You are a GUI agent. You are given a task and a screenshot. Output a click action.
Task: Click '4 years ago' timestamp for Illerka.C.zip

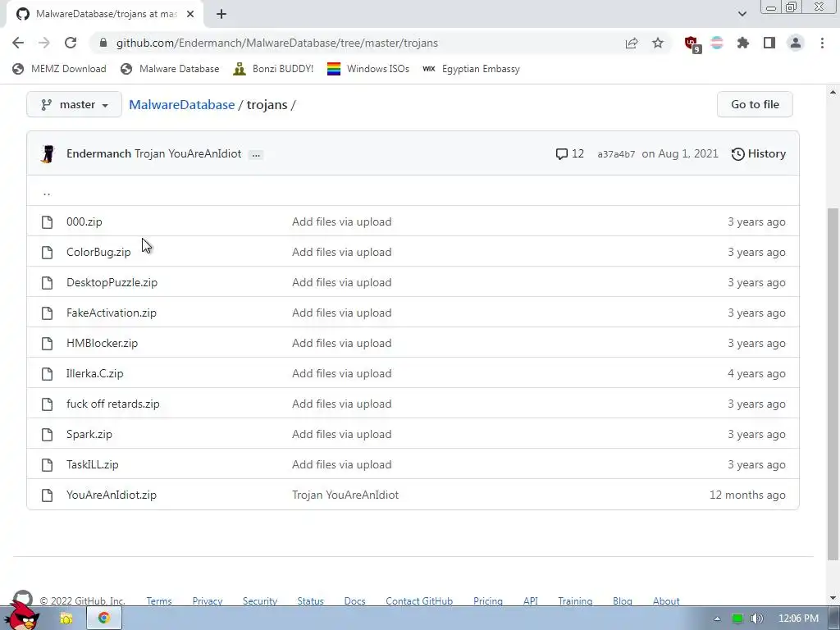[756, 373]
